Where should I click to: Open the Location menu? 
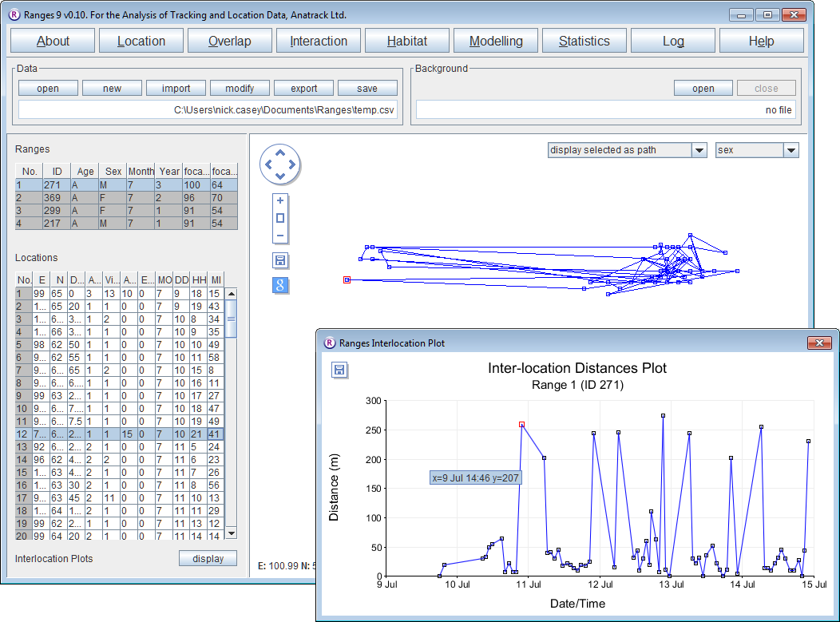pos(141,42)
